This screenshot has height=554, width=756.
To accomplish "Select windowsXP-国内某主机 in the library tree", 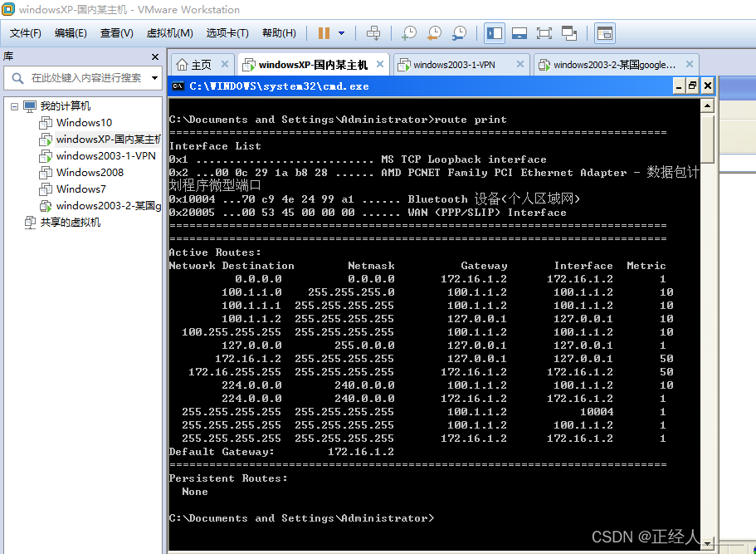I will point(109,140).
